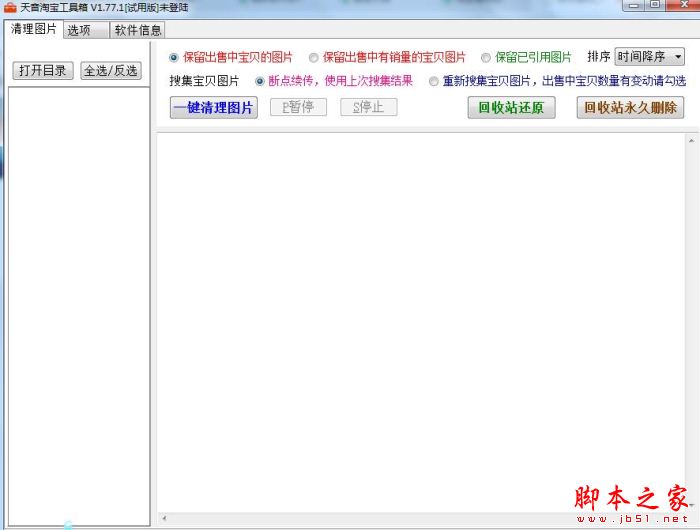Click inside the main results list area
This screenshot has height=530, width=700.
pos(421,322)
